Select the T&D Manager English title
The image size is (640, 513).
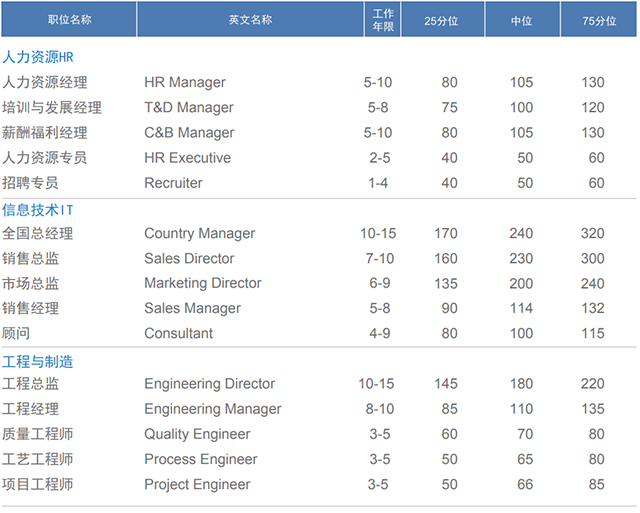pos(189,107)
